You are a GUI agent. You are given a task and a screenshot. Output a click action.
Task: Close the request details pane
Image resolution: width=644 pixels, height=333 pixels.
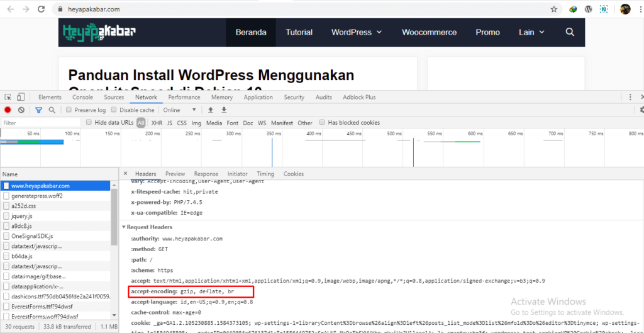126,174
